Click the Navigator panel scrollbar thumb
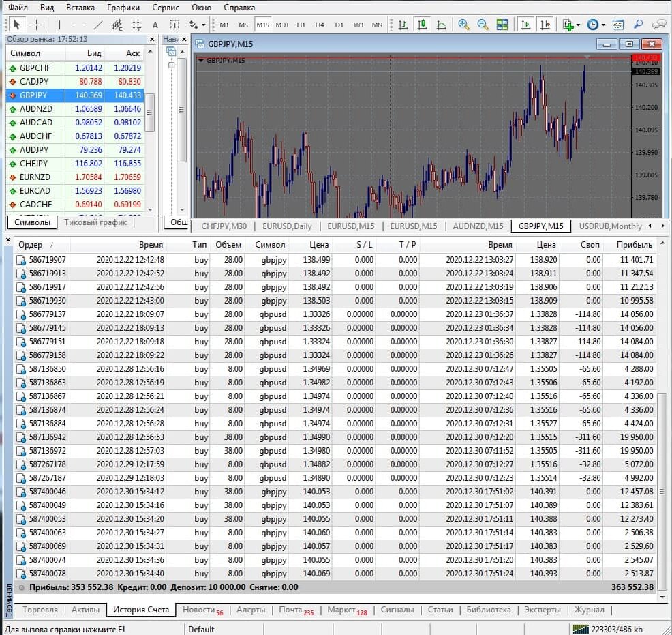 [182, 110]
